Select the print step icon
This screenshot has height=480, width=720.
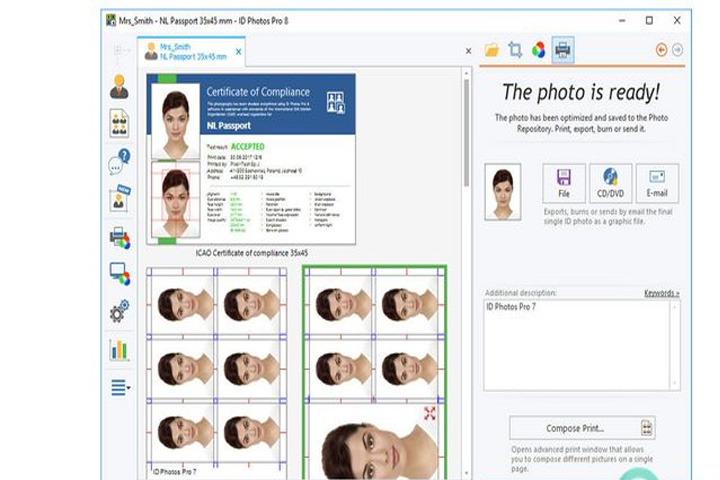[563, 50]
